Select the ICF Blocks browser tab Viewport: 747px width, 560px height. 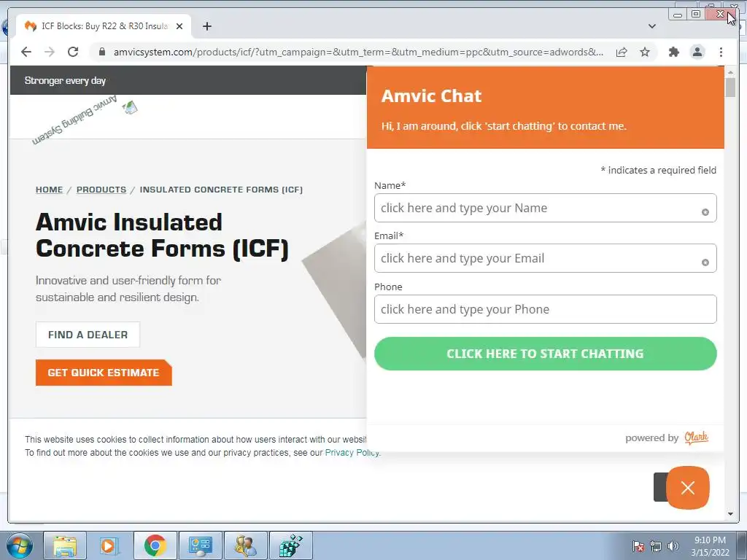(104, 26)
